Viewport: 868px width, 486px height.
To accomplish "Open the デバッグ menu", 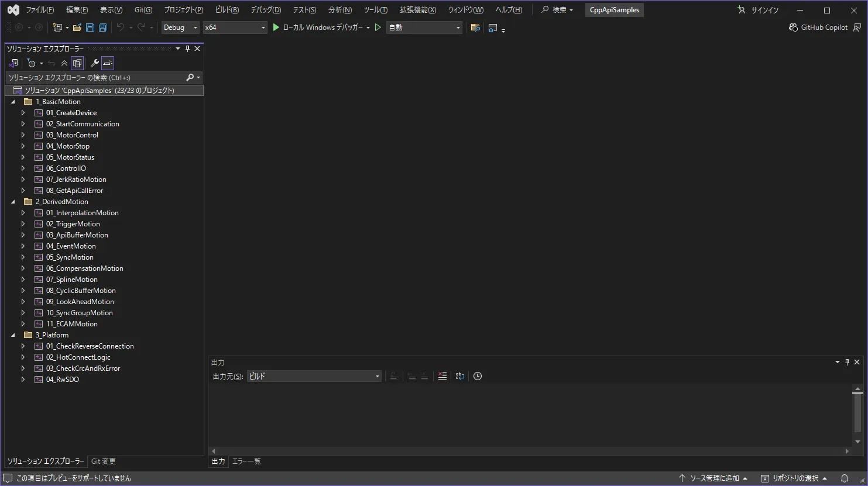I will pos(265,9).
